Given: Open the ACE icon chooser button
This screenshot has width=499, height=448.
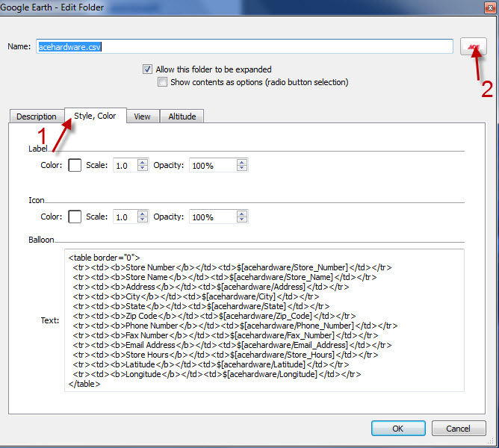Looking at the screenshot, I should (473, 46).
